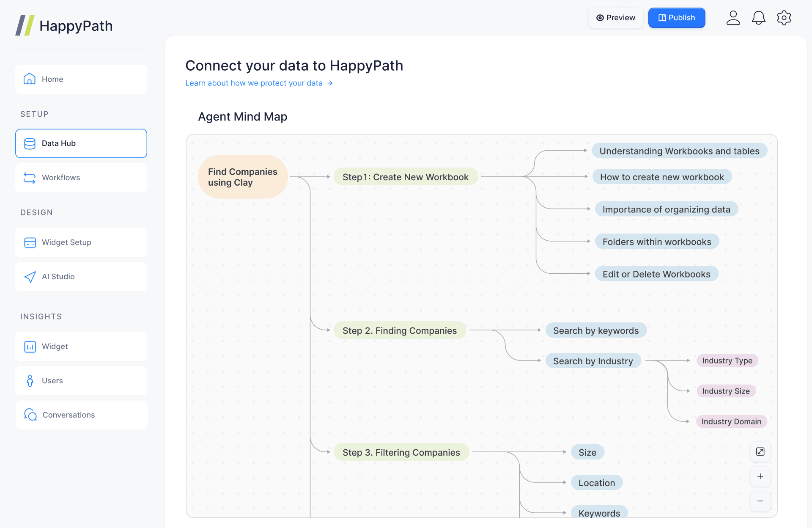Click the Workflows loop icon

coord(30,178)
